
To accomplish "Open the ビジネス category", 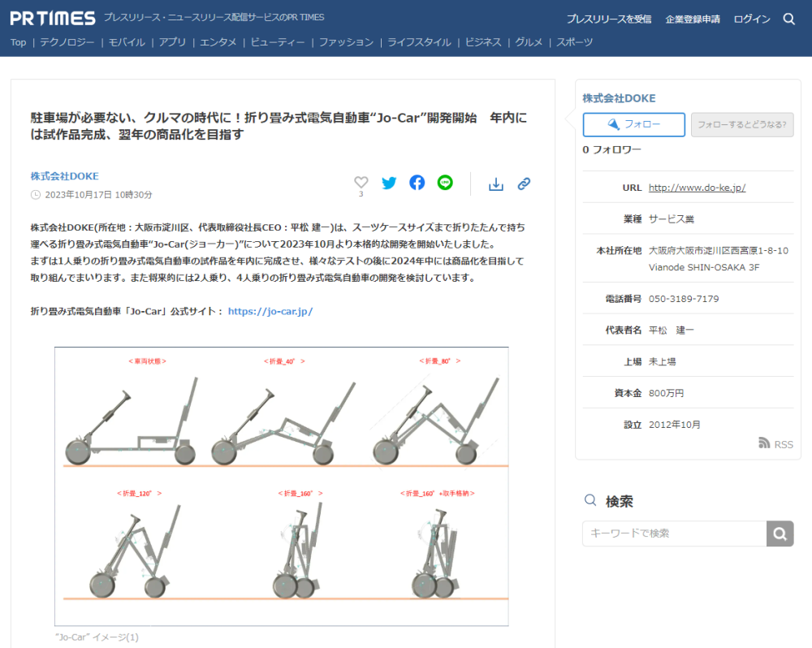I will [483, 42].
